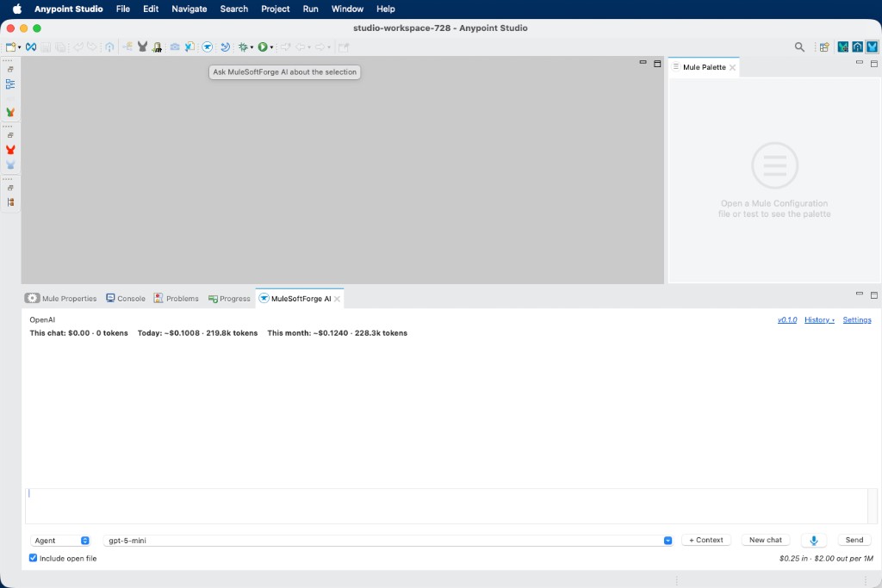The image size is (882, 588).
Task: Switch to the Problems tab
Action: [176, 299]
